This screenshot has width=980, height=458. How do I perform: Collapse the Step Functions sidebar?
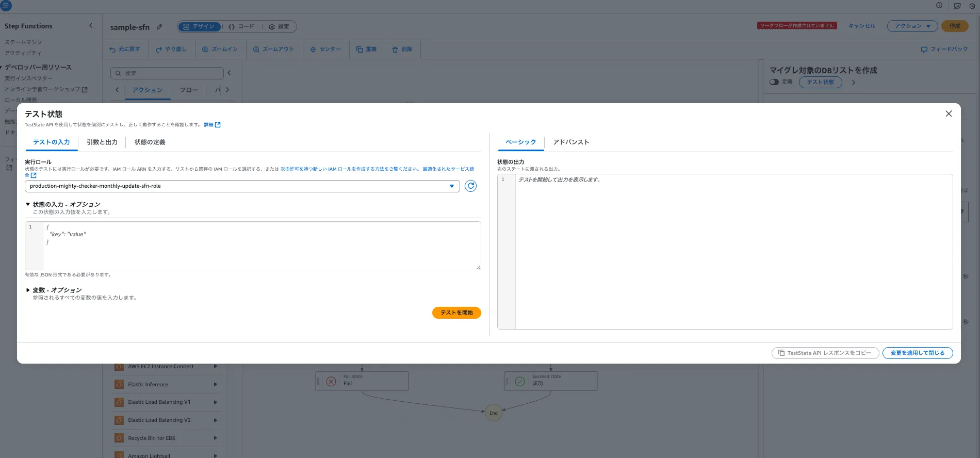pyautogui.click(x=91, y=25)
